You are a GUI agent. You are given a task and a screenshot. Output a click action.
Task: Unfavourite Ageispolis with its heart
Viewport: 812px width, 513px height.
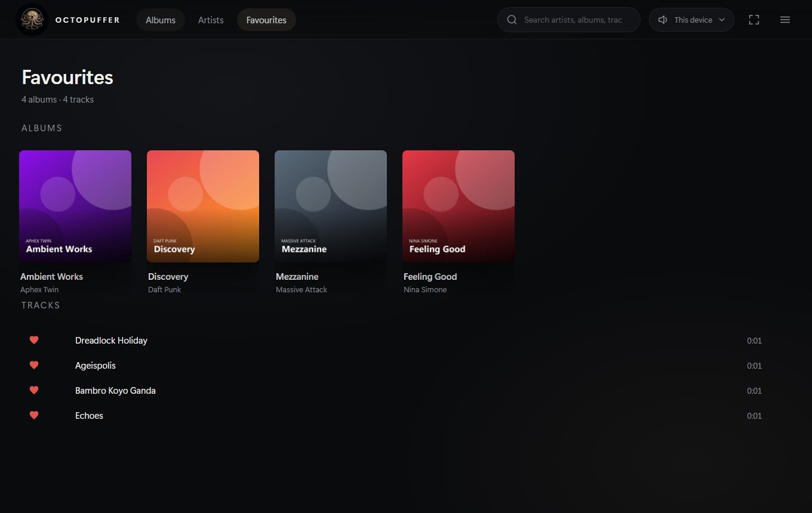[34, 365]
